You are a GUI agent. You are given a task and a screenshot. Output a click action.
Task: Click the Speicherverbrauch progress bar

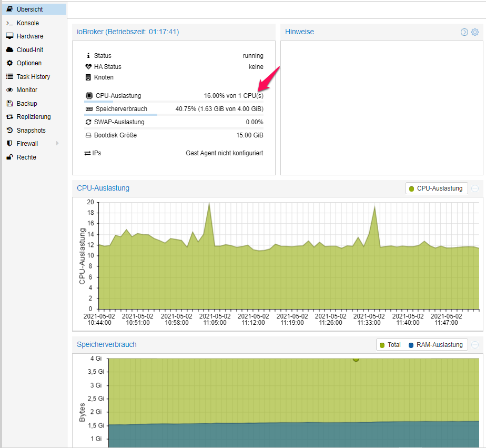[174, 115]
